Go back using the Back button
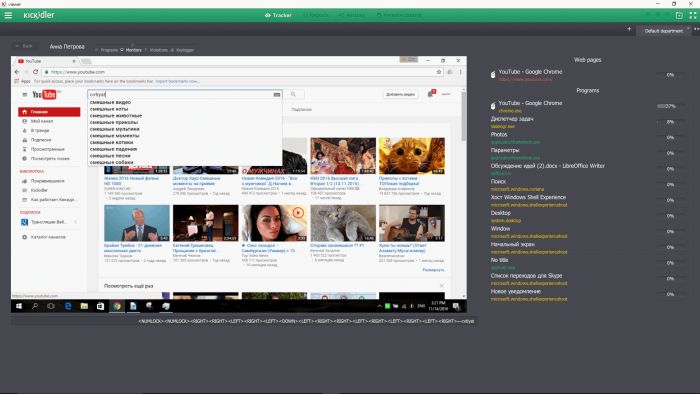 [x=24, y=46]
